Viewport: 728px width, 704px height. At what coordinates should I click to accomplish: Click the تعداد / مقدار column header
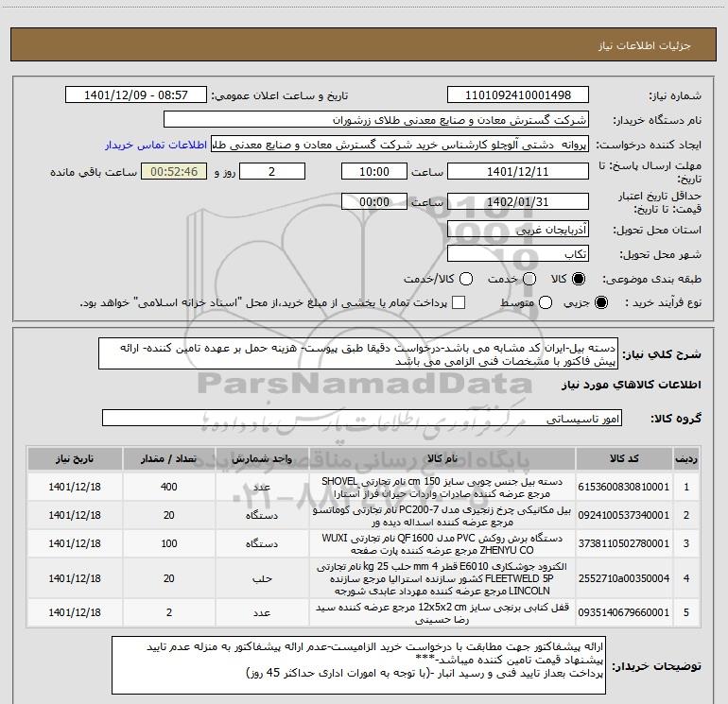click(169, 459)
